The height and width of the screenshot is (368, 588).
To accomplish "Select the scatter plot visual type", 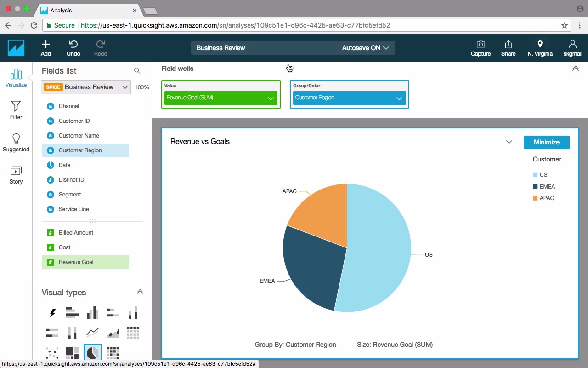I will (x=52, y=353).
